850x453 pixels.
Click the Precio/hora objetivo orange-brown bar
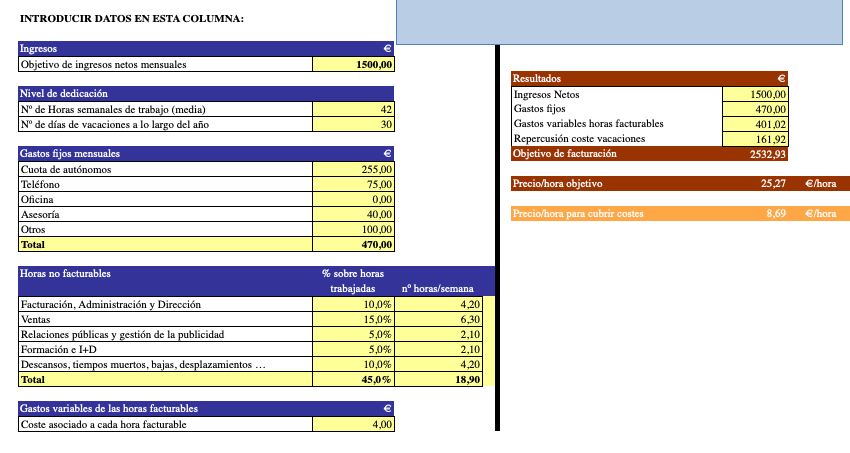[679, 184]
